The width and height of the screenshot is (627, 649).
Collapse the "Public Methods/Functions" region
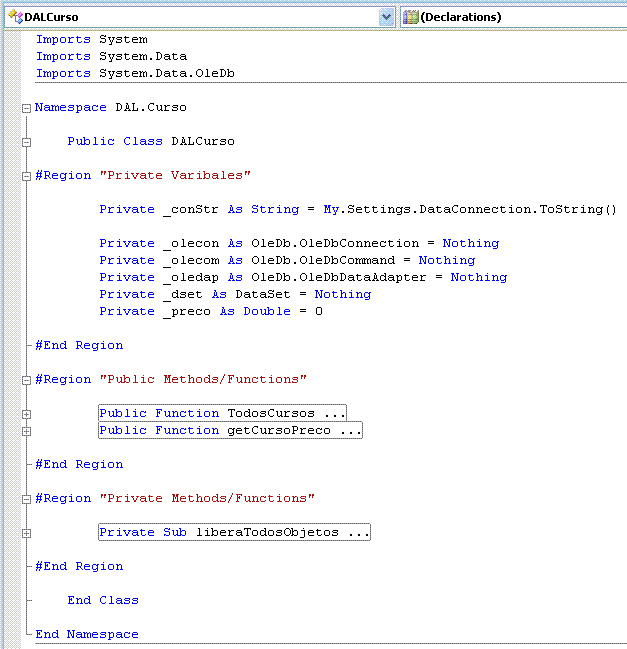click(x=26, y=380)
